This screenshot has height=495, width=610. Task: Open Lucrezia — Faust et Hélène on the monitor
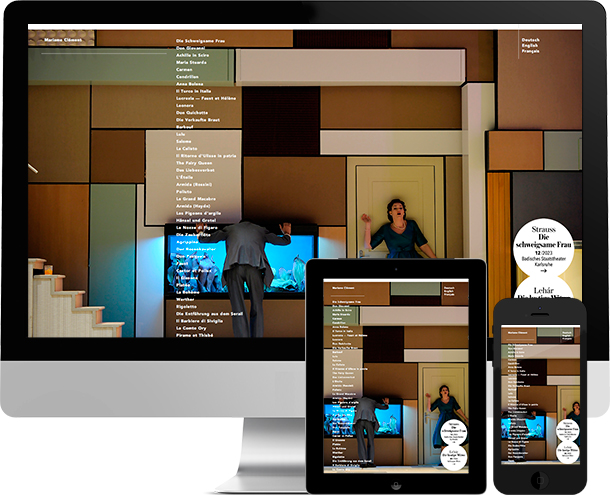coord(206,98)
